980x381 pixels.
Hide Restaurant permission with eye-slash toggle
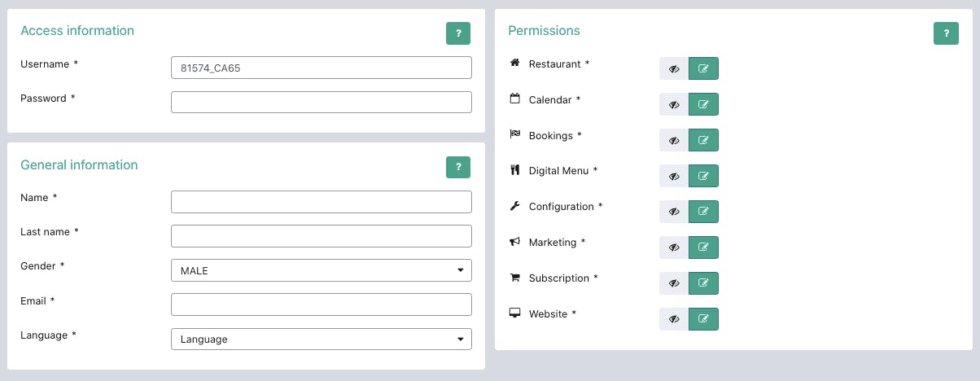pyautogui.click(x=674, y=68)
